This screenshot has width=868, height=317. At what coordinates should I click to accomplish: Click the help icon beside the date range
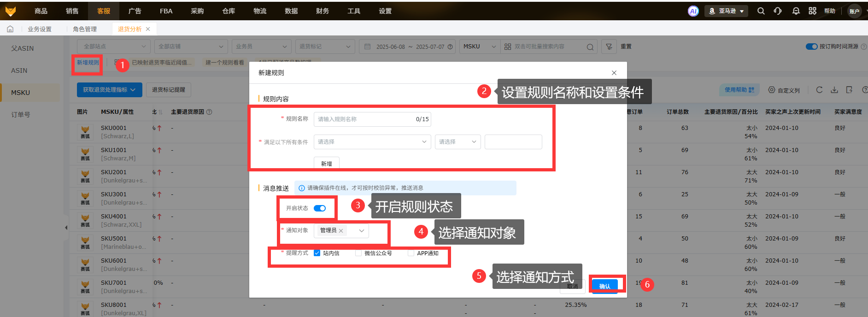[x=450, y=47]
